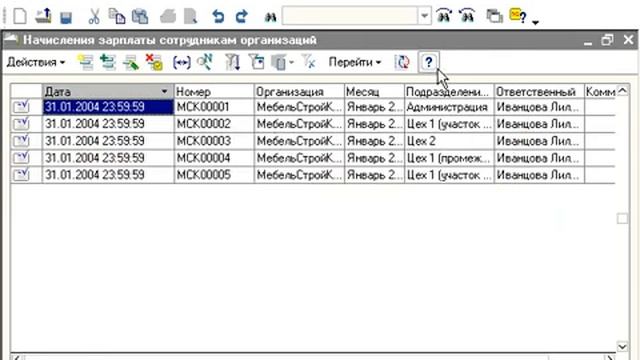This screenshot has width=640, height=360.
Task: Refresh the list with the refresh icon
Action: pyautogui.click(x=402, y=62)
